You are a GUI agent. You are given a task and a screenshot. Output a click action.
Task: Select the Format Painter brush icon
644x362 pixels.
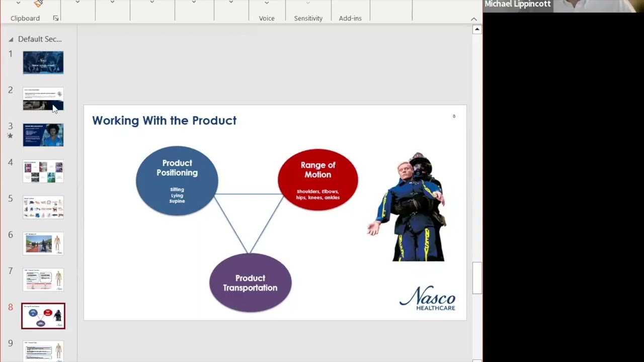click(x=39, y=3)
